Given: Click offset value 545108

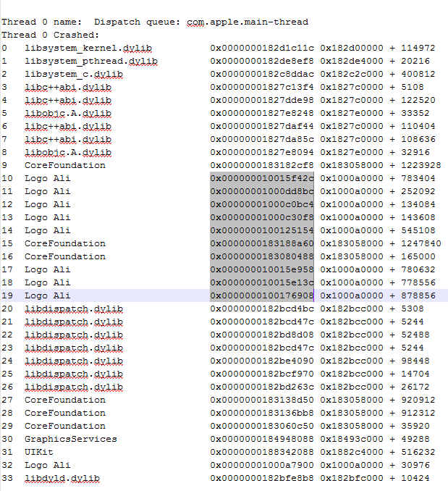Looking at the screenshot, I should coord(418,230).
